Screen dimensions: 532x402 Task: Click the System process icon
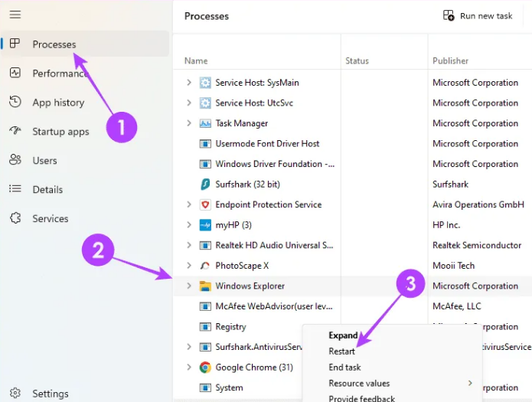205,387
